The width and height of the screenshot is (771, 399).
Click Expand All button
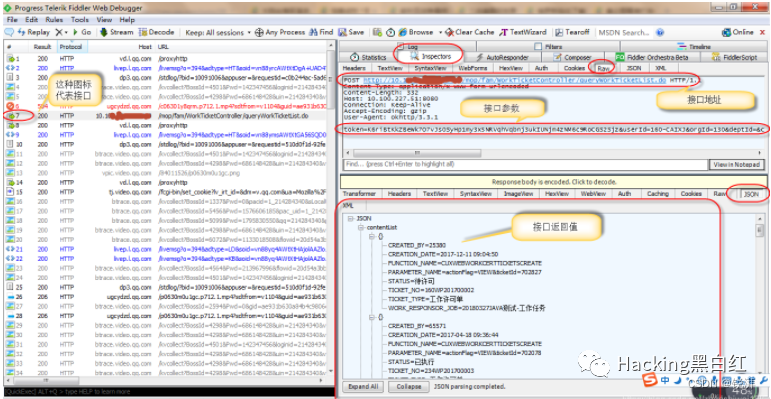[363, 387]
